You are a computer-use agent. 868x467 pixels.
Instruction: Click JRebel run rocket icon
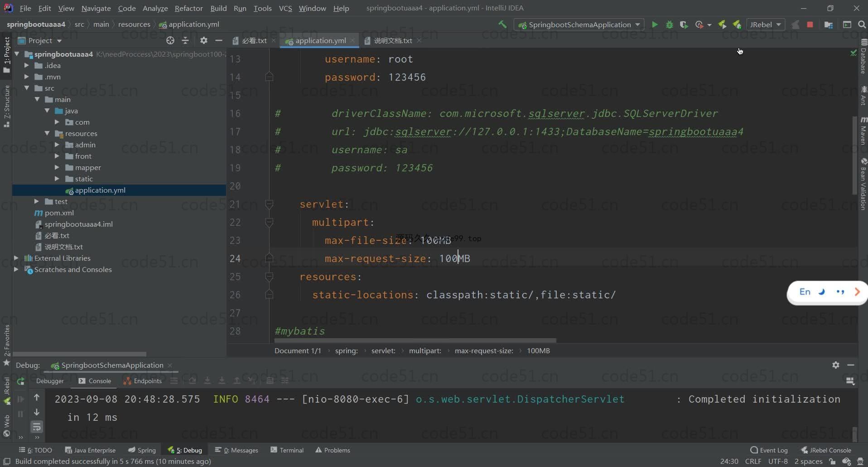[x=723, y=24]
